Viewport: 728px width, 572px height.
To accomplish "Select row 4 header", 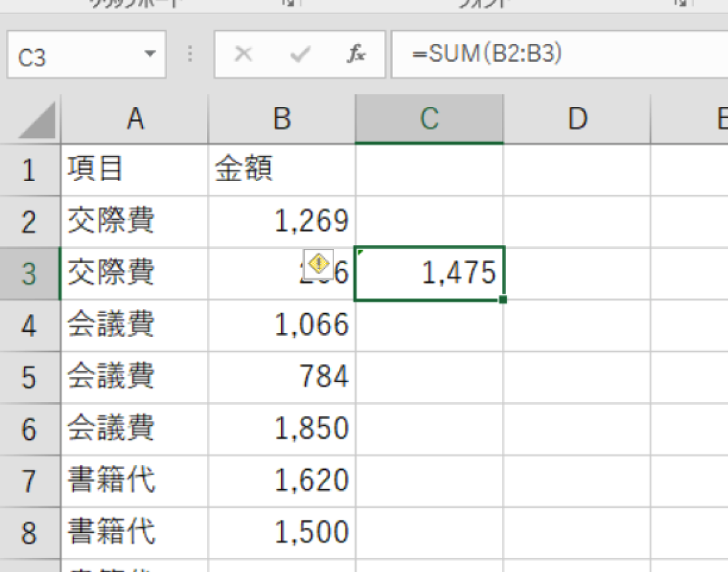I will pos(30,326).
